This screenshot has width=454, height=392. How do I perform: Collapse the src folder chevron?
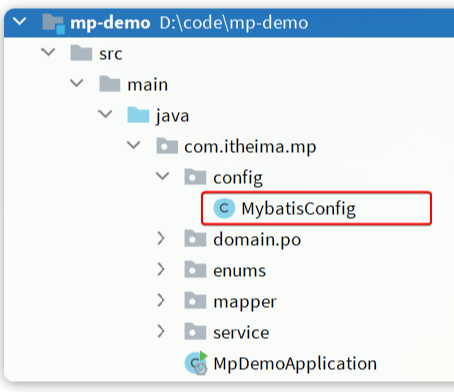click(x=48, y=52)
